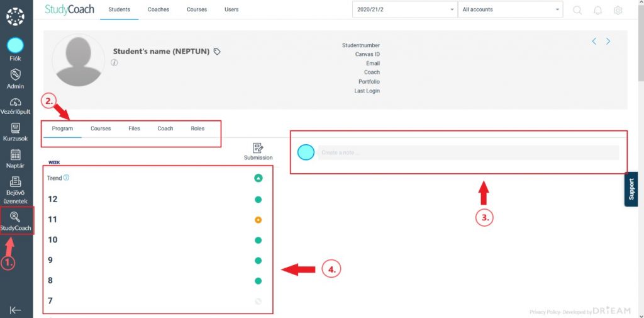Image resolution: width=644 pixels, height=318 pixels.
Task: Collapse the sidebar with arrow icon
Action: click(x=16, y=310)
